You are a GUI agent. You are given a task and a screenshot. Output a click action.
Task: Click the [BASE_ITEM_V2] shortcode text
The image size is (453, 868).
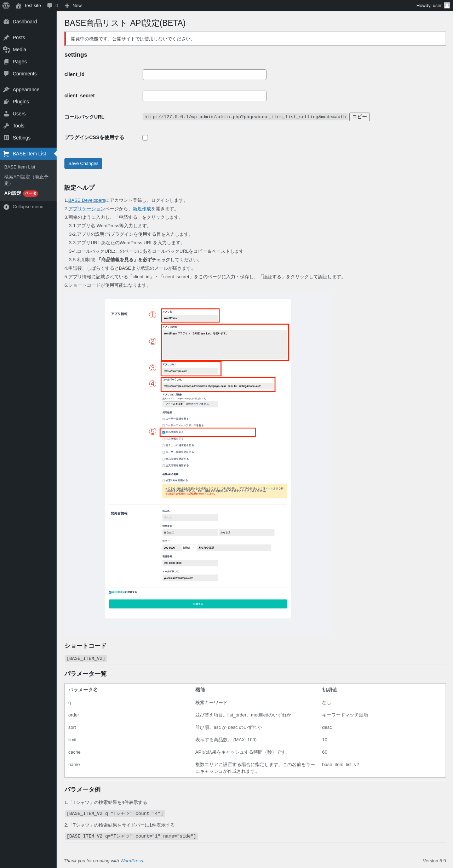[86, 658]
